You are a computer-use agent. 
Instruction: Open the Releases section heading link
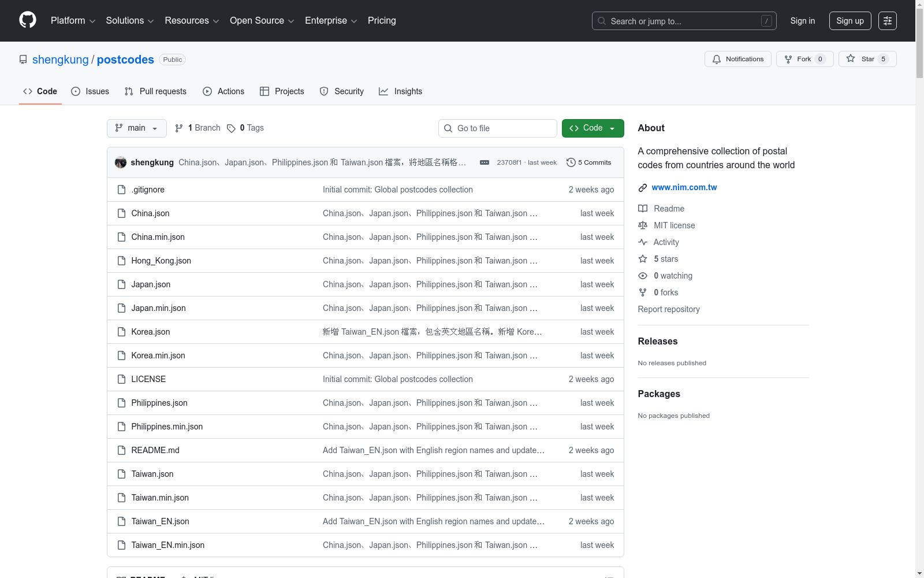coord(658,341)
